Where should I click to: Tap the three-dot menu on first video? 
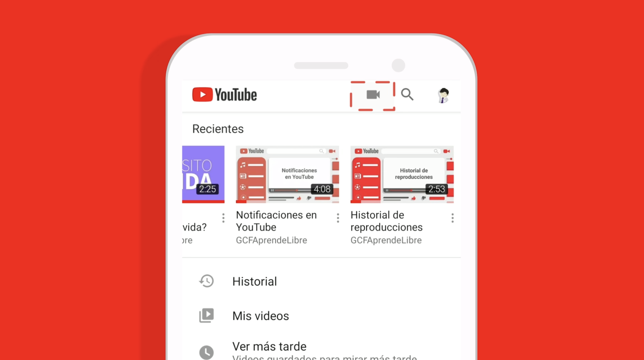click(223, 218)
